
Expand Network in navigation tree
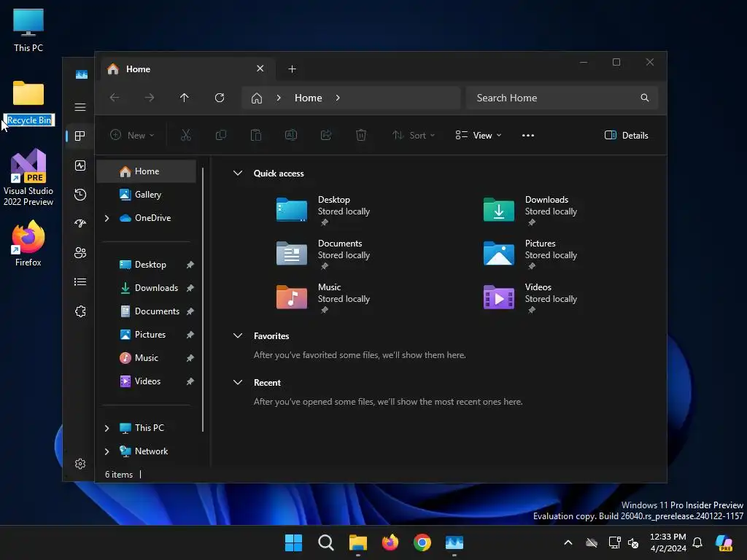point(107,451)
